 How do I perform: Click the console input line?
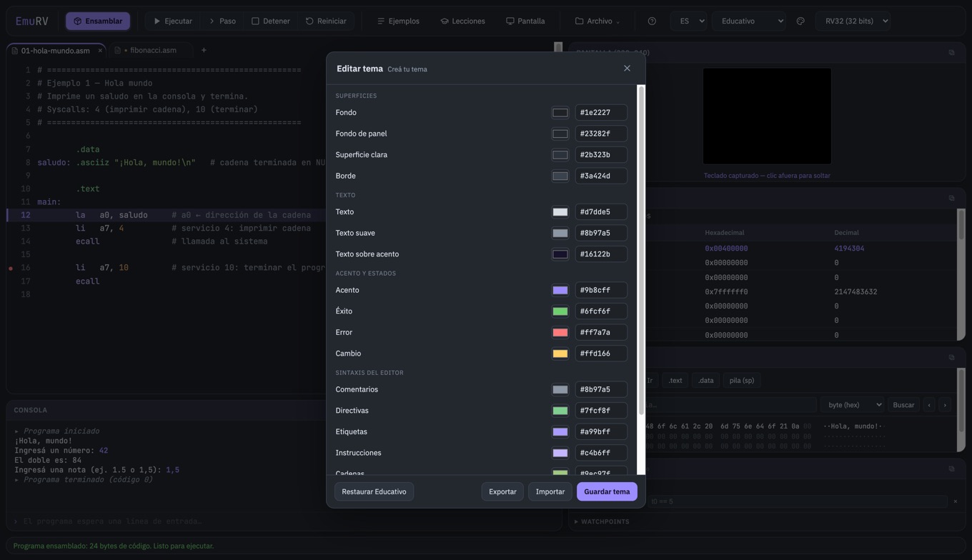point(286,521)
